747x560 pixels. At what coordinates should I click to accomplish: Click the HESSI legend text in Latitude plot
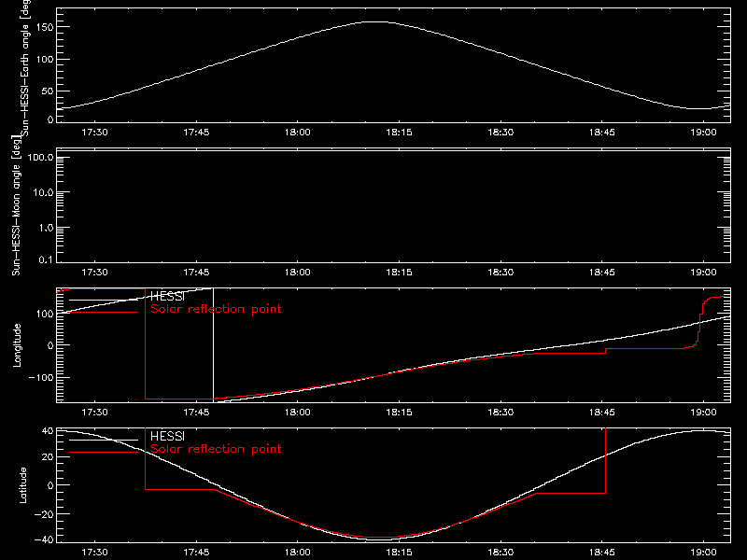[167, 437]
